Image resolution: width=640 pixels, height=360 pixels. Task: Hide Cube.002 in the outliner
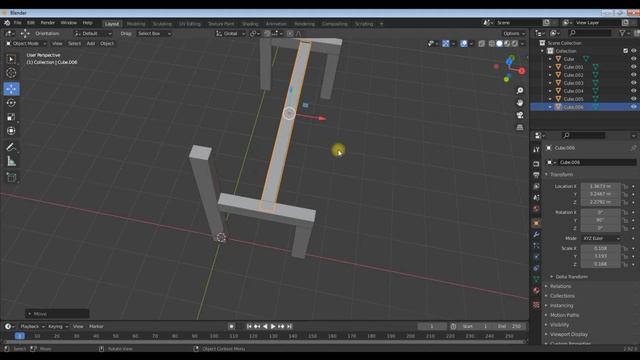[x=633, y=75]
